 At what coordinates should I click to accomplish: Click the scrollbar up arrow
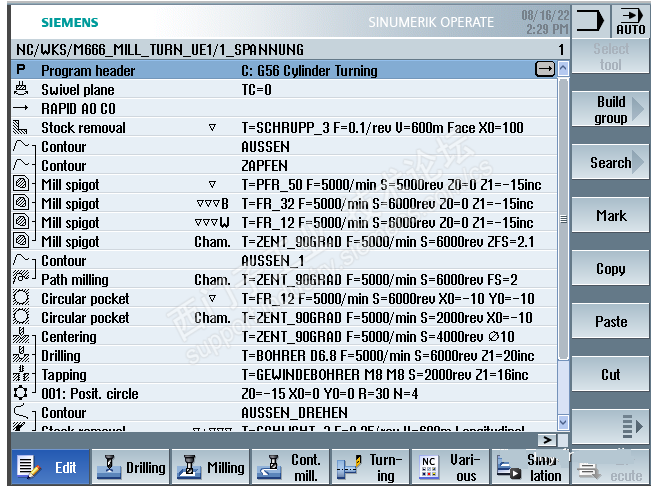click(563, 68)
